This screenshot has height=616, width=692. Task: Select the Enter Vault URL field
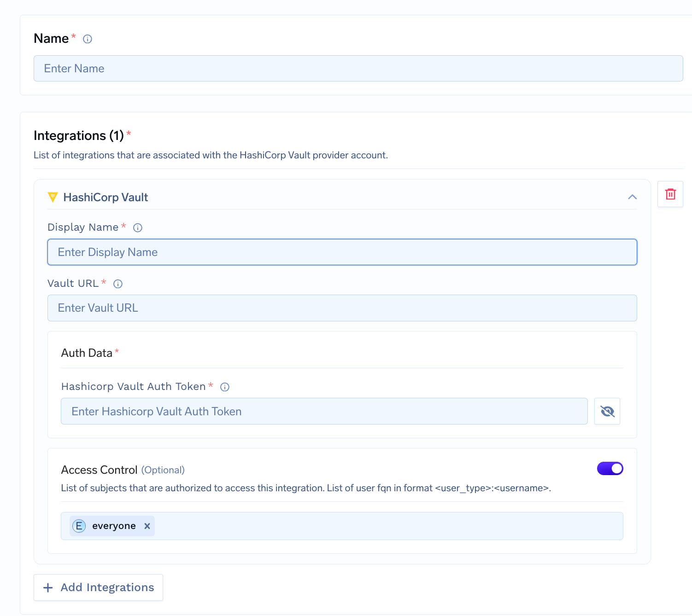[x=342, y=308]
